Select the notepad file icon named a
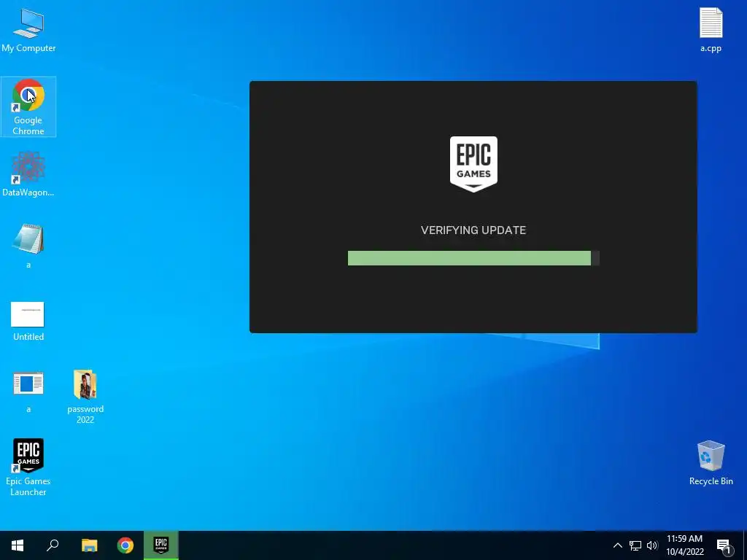The width and height of the screenshot is (747, 560). [x=28, y=246]
